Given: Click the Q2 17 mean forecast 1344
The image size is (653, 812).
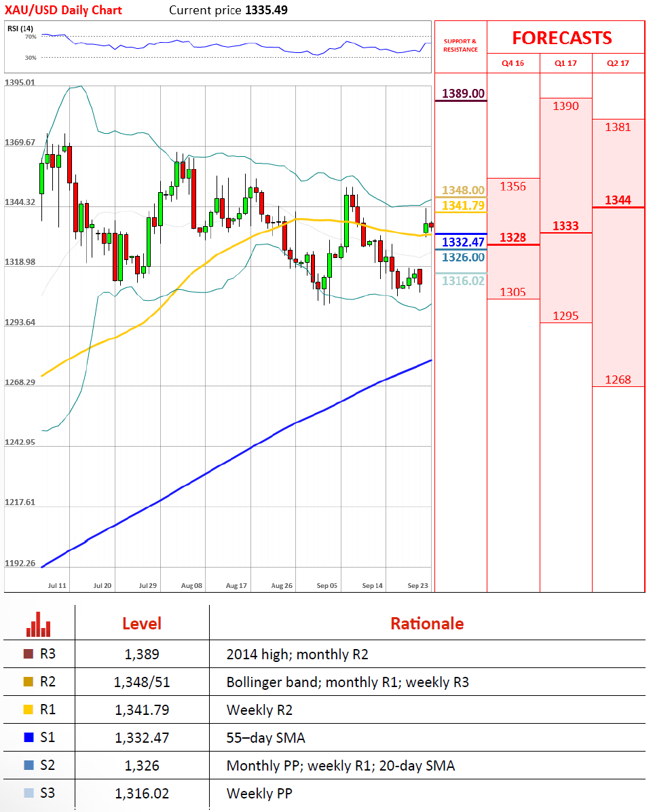Looking at the screenshot, I should (618, 200).
